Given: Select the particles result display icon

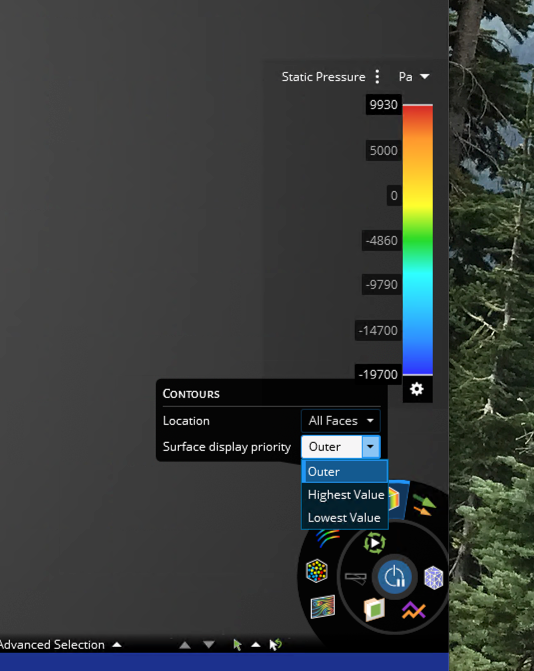Looking at the screenshot, I should click(x=317, y=571).
